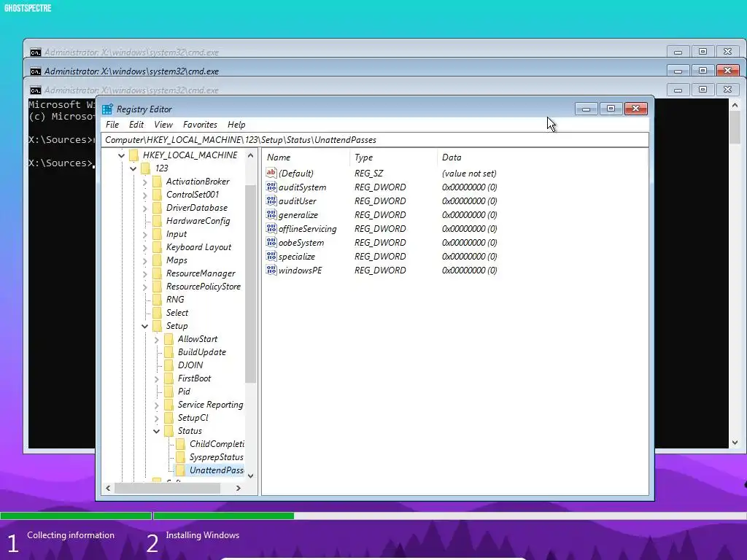Open the Help menu
The height and width of the screenshot is (560, 747).
(x=236, y=124)
